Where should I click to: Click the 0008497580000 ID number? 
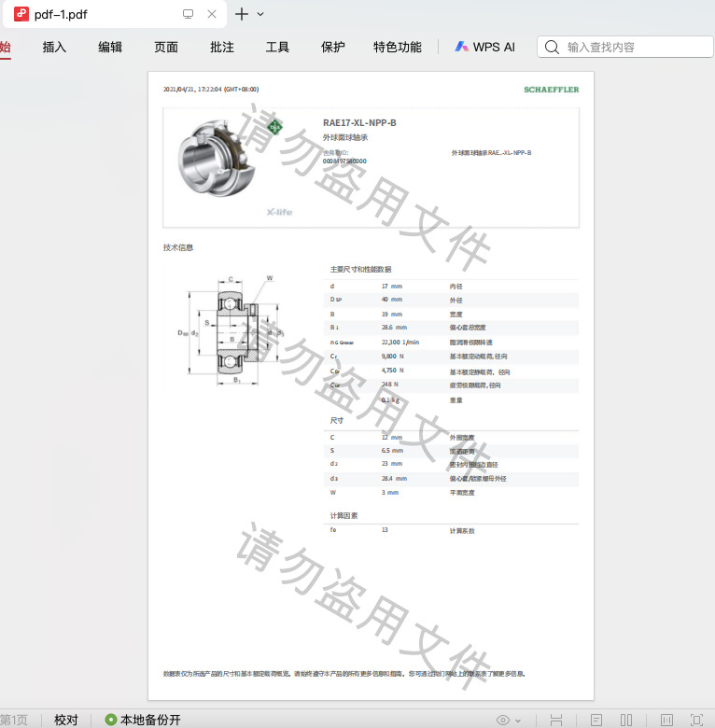[344, 161]
